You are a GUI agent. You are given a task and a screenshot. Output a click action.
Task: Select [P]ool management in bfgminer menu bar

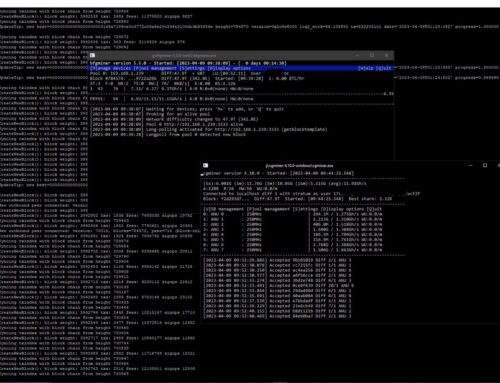point(155,68)
